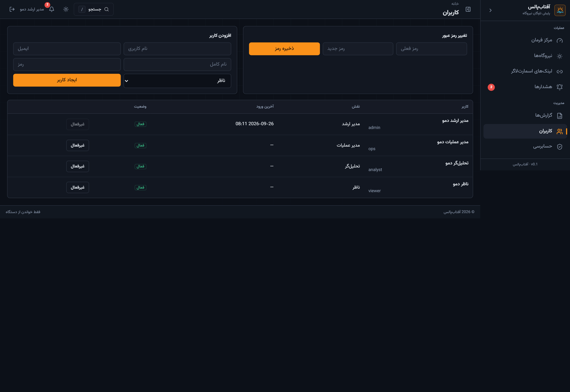570x392 pixels.
Task: Focus the نام کاربری field
Action: tap(177, 49)
